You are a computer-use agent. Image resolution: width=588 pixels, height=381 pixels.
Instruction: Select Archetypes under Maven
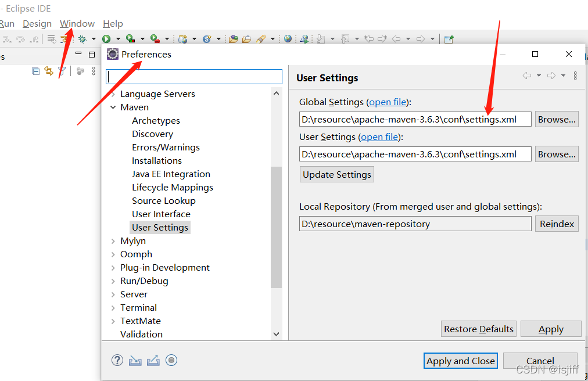pos(156,121)
